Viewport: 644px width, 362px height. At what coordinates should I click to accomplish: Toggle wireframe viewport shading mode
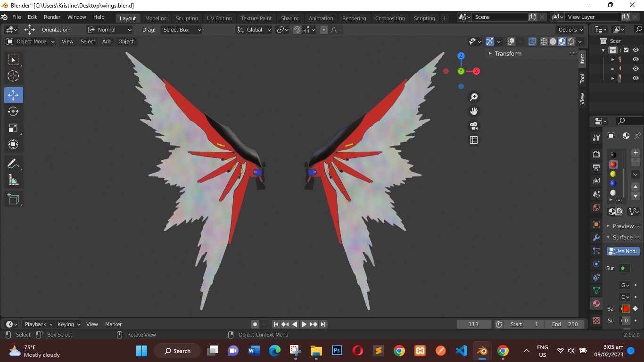coord(544,41)
